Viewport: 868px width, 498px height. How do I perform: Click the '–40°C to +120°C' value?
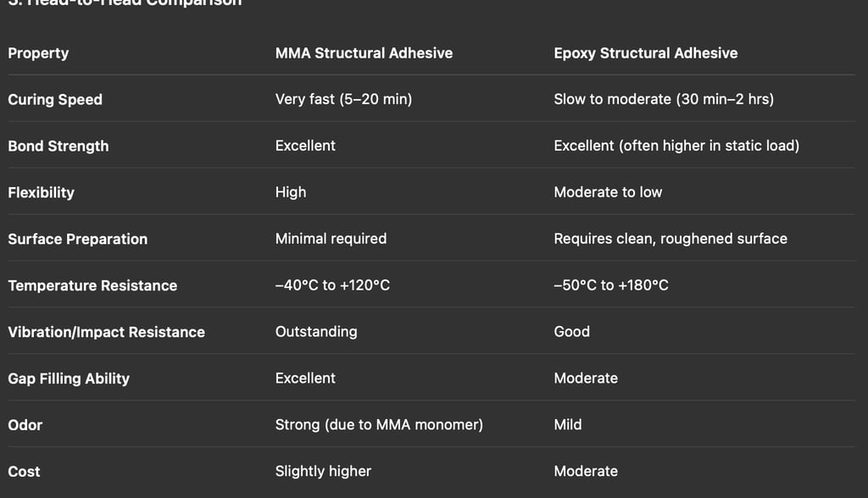(332, 286)
